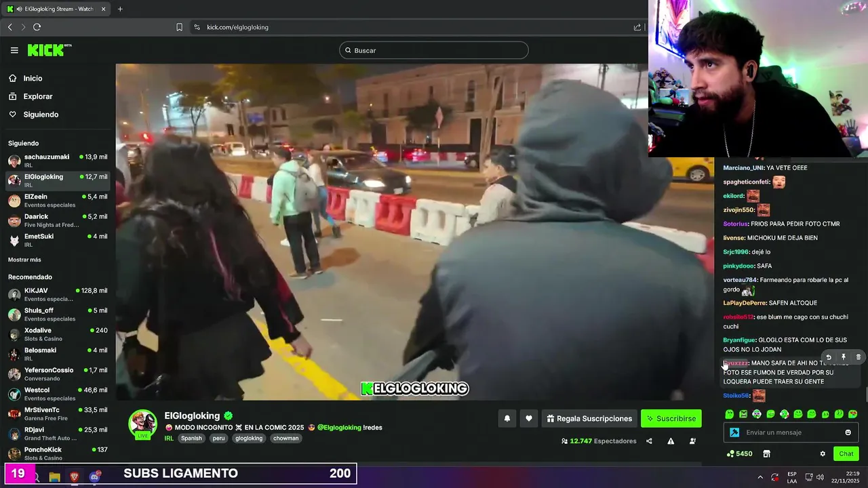Open Shuls_off recommended channel

pos(58,314)
